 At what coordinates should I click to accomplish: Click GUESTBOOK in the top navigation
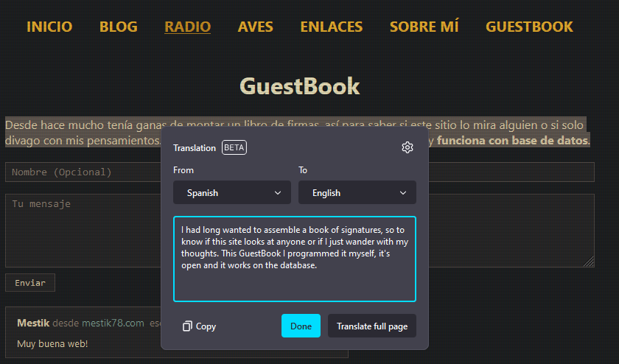pyautogui.click(x=528, y=27)
